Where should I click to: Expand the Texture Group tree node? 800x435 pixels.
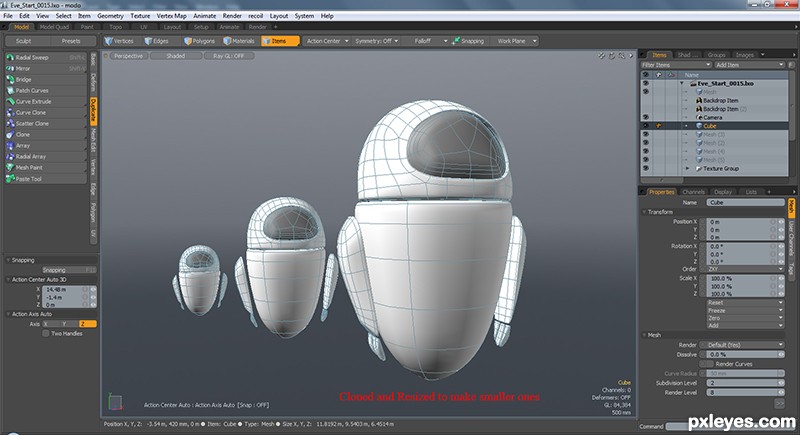pyautogui.click(x=687, y=168)
